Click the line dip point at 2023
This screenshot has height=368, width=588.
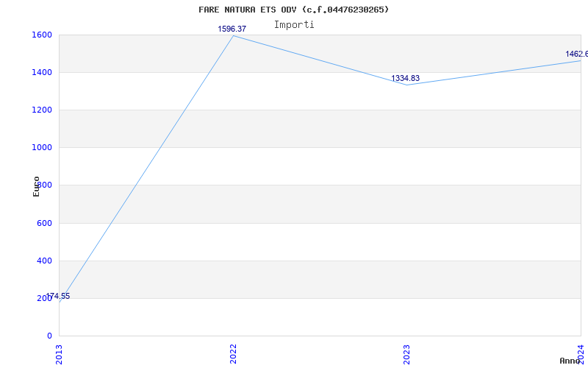407,85
